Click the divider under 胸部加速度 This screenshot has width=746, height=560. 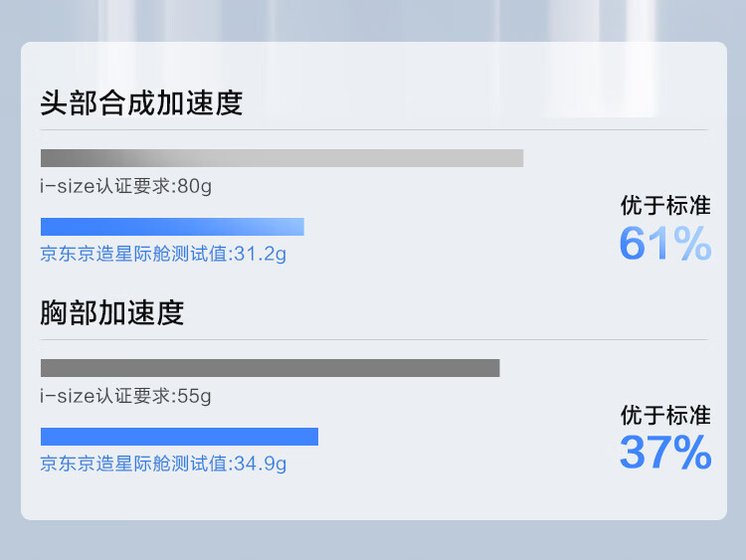(374, 339)
